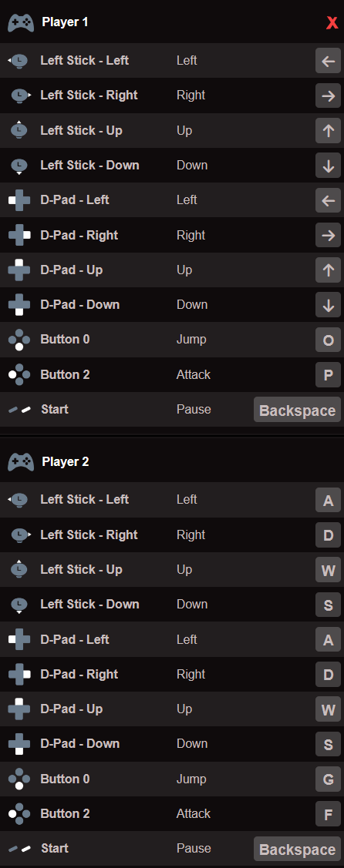Rebind Player 2 Attack key F
Viewport: 344px width, 868px height.
point(328,814)
